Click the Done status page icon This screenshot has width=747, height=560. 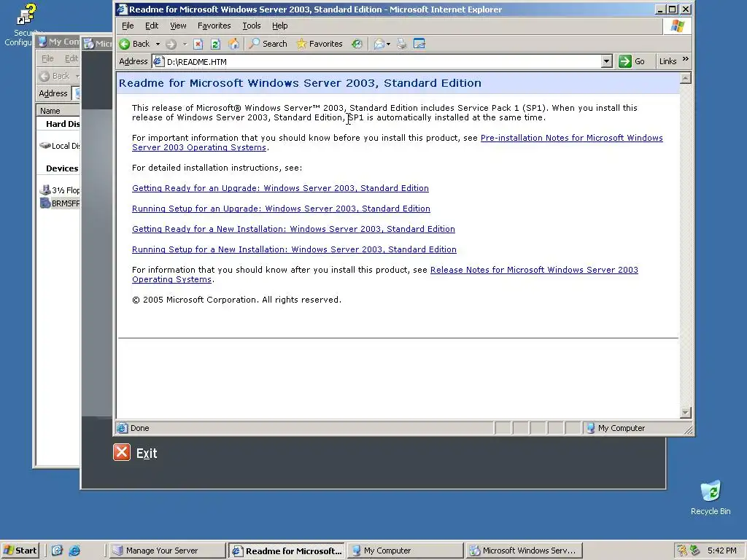(123, 428)
